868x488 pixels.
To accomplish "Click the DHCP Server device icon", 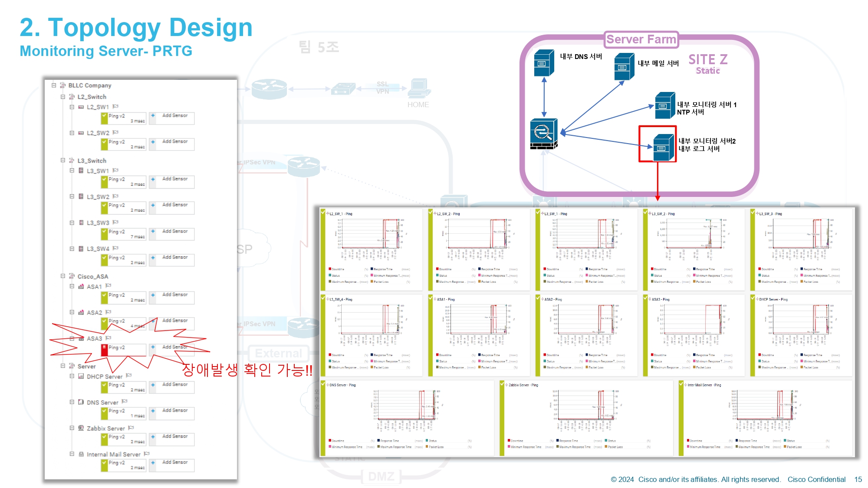I will (x=81, y=376).
